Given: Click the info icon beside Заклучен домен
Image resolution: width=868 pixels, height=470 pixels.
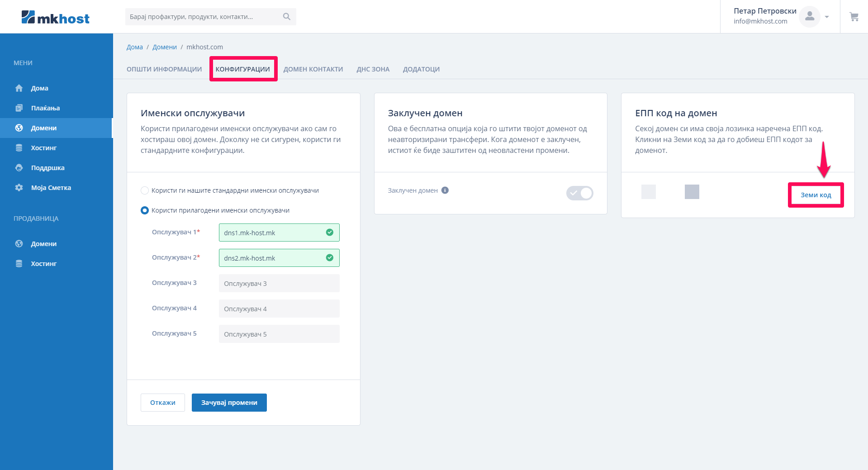Looking at the screenshot, I should tap(445, 190).
